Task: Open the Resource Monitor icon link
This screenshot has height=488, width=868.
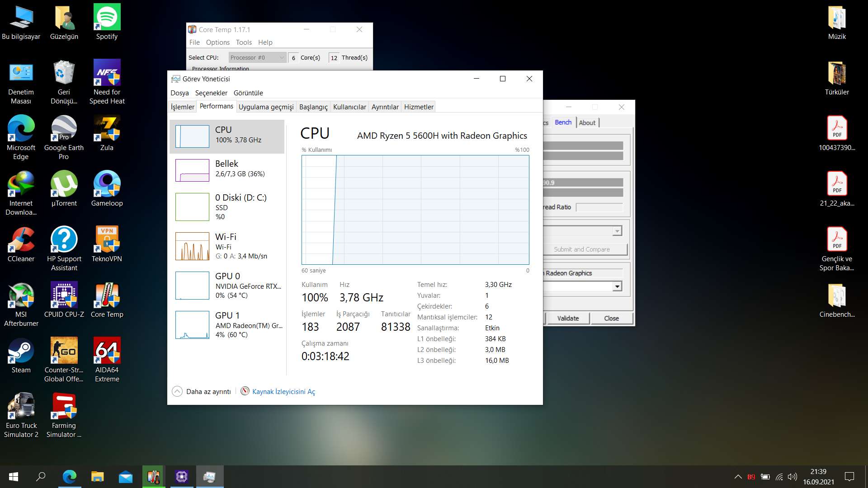Action: [245, 391]
